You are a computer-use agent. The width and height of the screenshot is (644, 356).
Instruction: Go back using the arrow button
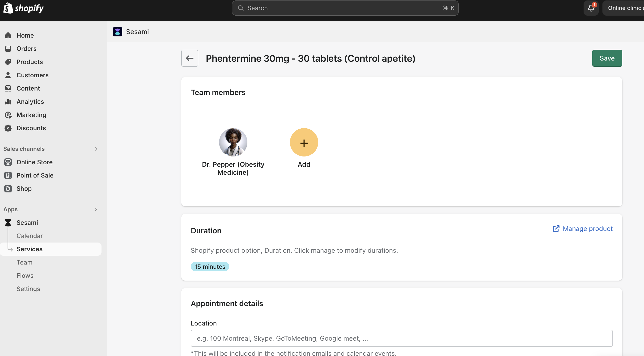point(190,58)
